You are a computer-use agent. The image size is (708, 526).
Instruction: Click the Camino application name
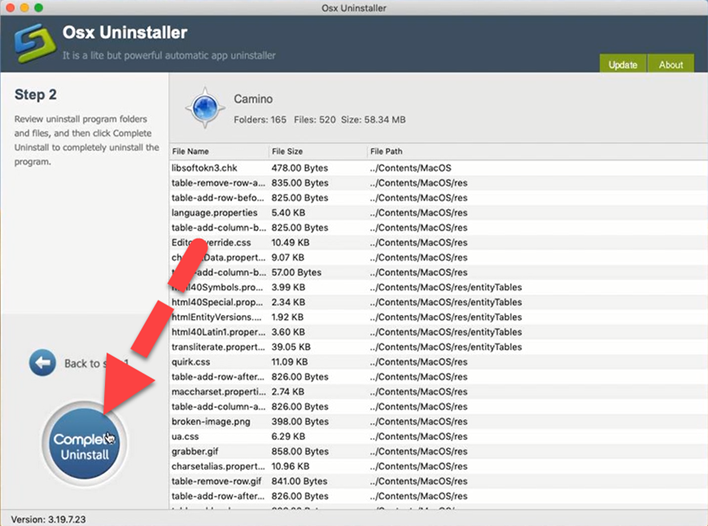pyautogui.click(x=253, y=99)
